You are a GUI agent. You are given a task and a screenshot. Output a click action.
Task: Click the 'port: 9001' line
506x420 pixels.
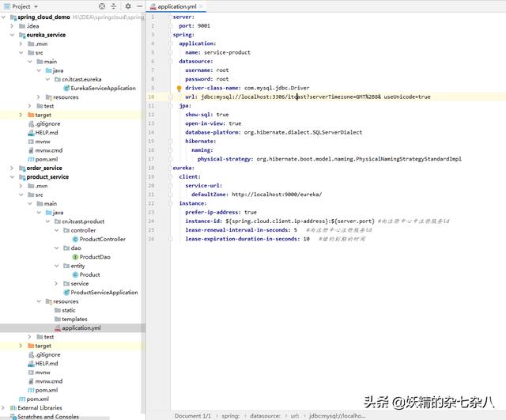coord(194,26)
